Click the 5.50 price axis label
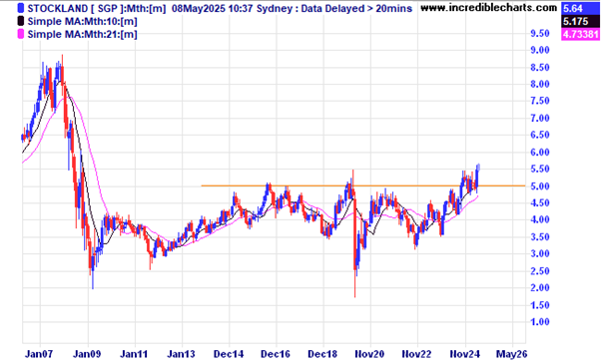This screenshot has height=364, width=601. [540, 169]
